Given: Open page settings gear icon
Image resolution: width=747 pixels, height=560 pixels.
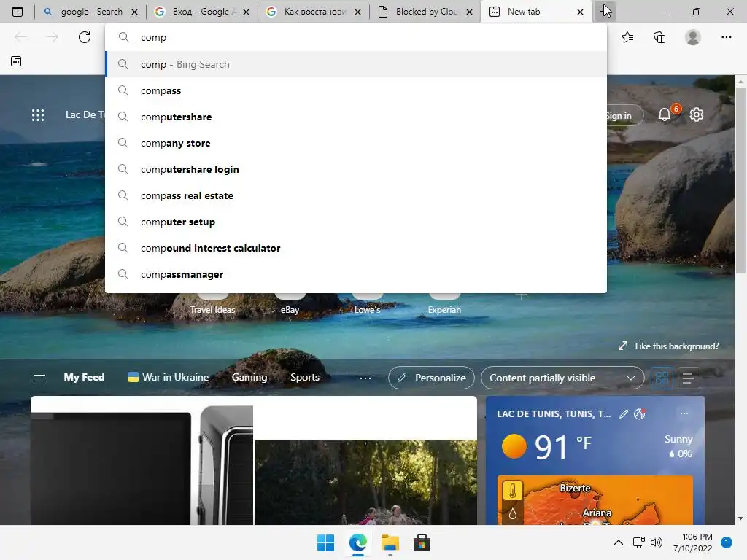Looking at the screenshot, I should tap(697, 114).
